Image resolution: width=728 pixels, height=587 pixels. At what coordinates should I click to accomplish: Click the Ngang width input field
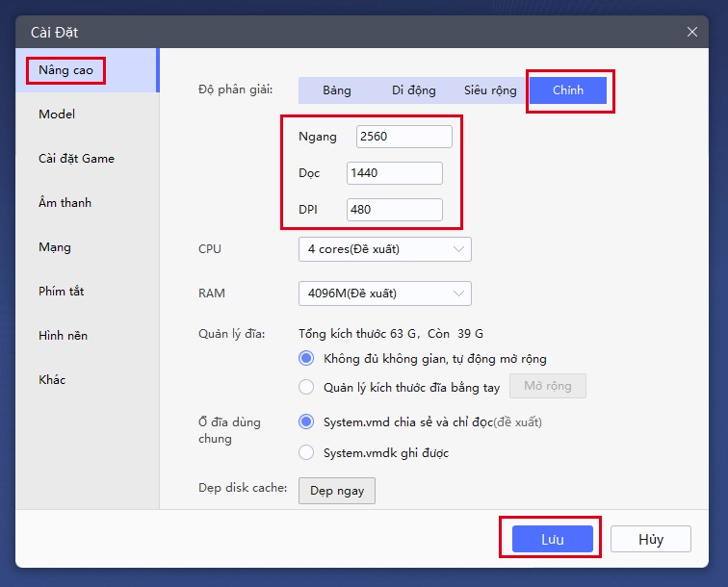pos(403,137)
